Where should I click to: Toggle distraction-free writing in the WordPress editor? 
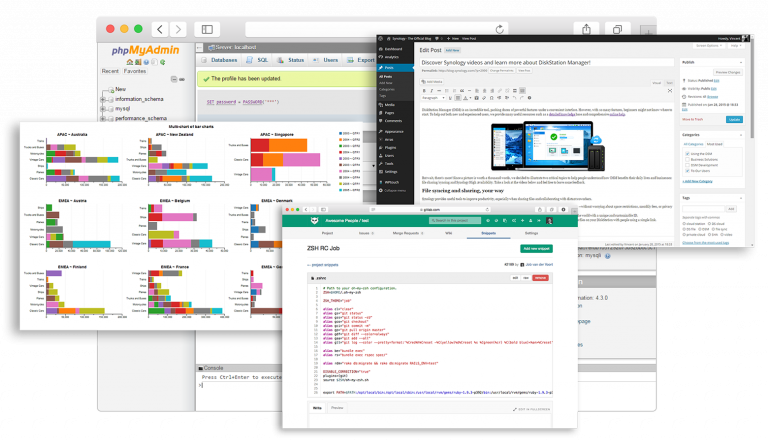coord(670,91)
